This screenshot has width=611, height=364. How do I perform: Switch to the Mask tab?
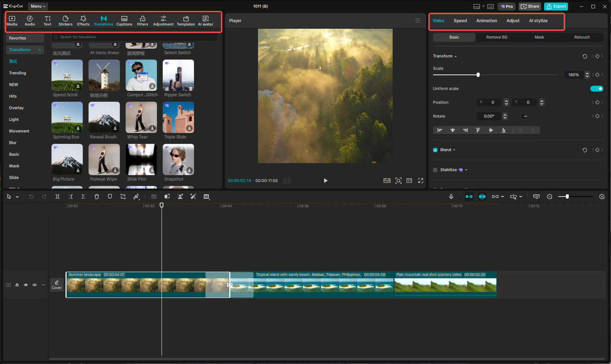pyautogui.click(x=539, y=37)
